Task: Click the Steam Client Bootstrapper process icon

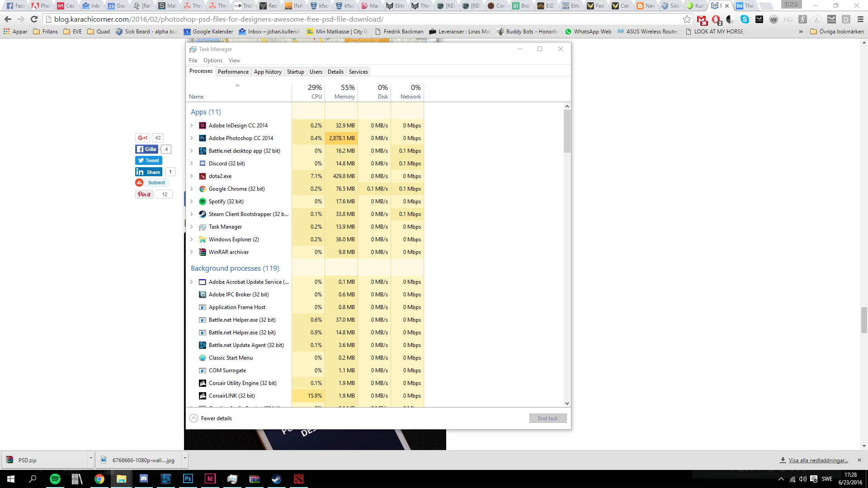Action: (x=203, y=214)
